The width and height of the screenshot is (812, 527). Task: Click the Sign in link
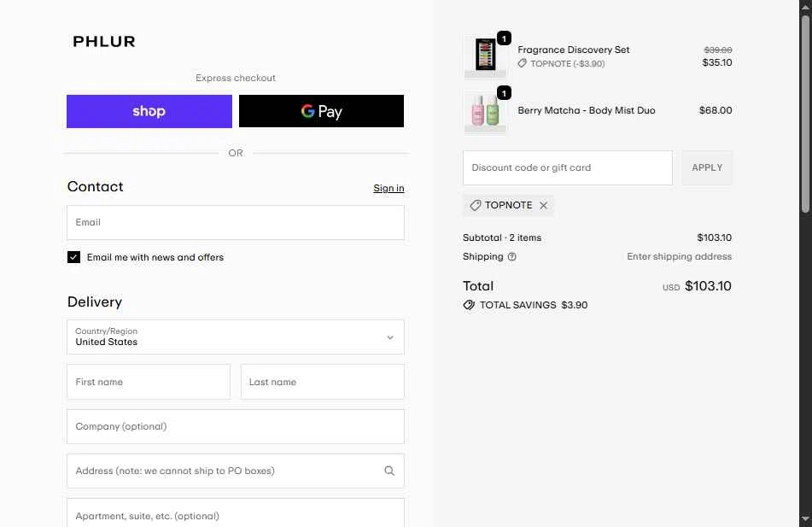tap(388, 188)
